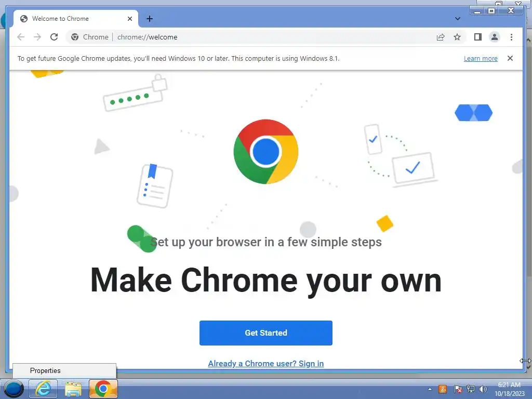Close the Welcome to Chrome tab

click(129, 19)
